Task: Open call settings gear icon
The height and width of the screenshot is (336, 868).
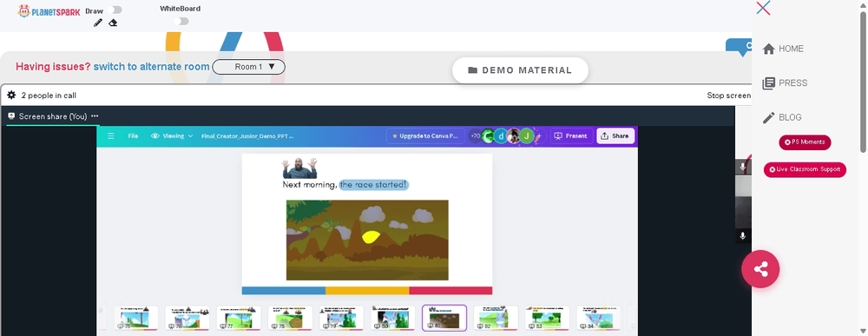Action: point(11,96)
